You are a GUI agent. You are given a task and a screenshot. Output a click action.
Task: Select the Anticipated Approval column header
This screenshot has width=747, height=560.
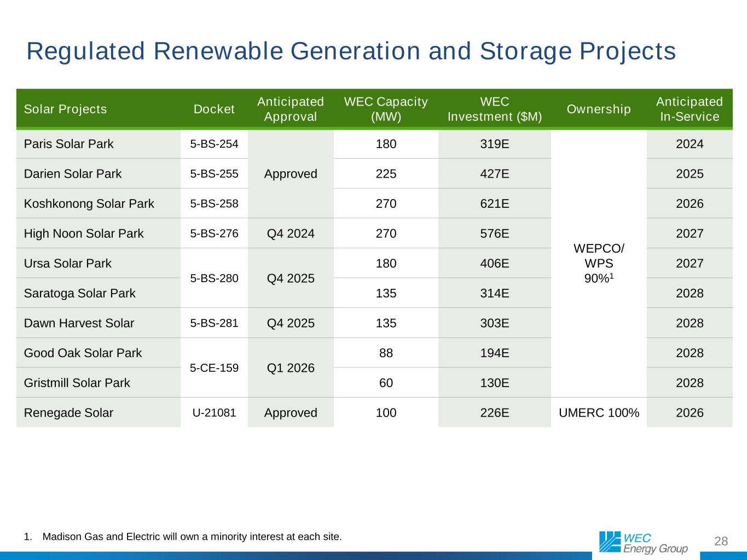point(291,109)
